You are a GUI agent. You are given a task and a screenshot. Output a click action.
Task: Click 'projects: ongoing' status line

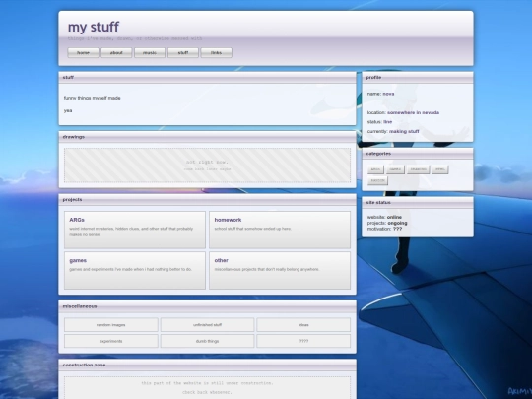click(x=387, y=223)
